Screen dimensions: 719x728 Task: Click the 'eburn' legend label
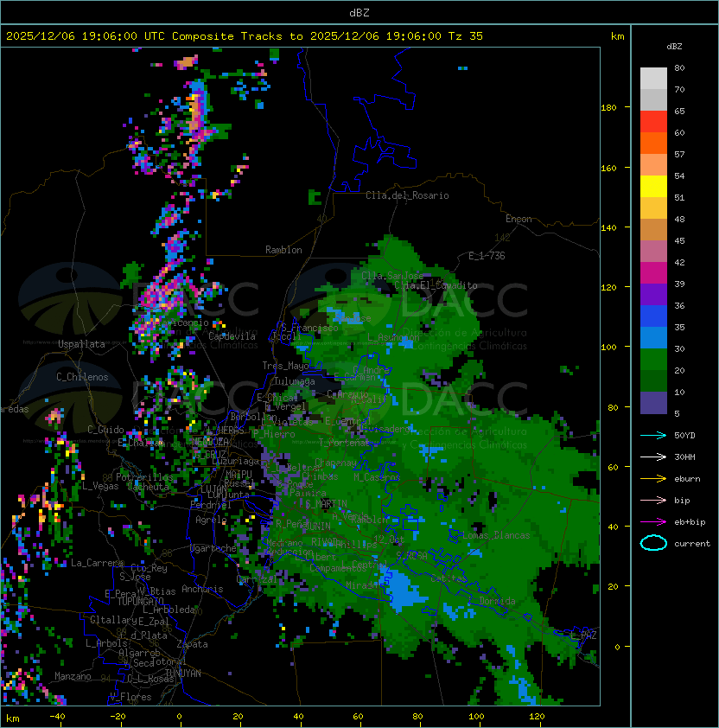pos(687,479)
